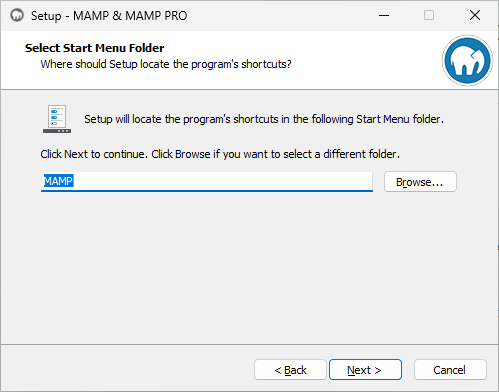
Task: Click the empty gray area below folder field
Action: coord(249,267)
